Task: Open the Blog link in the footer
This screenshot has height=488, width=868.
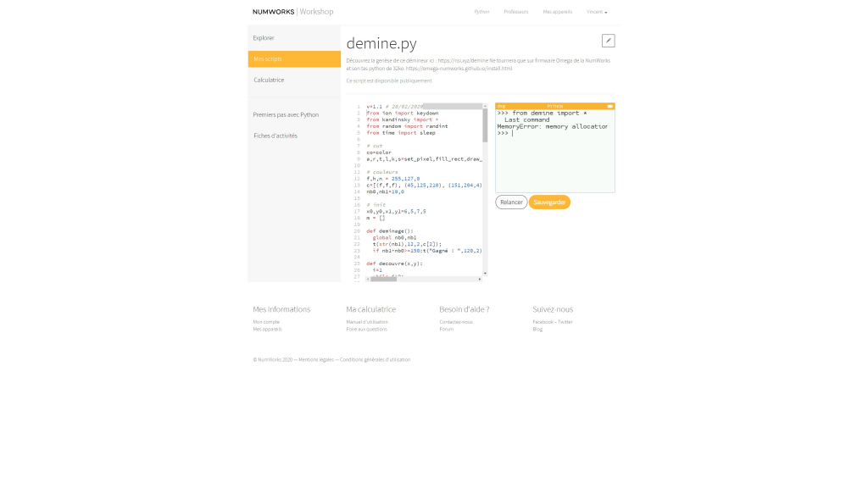Action: [537, 330]
